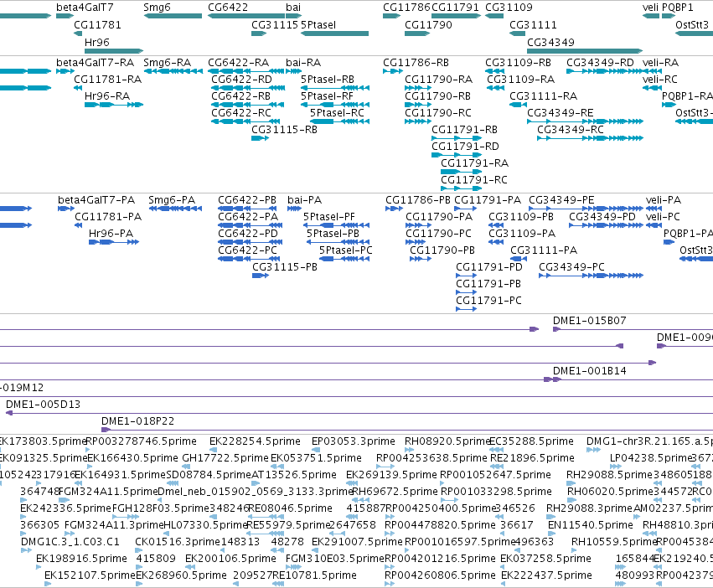
Task: Select the Smg6-RA transcript label
Action: tap(167, 63)
